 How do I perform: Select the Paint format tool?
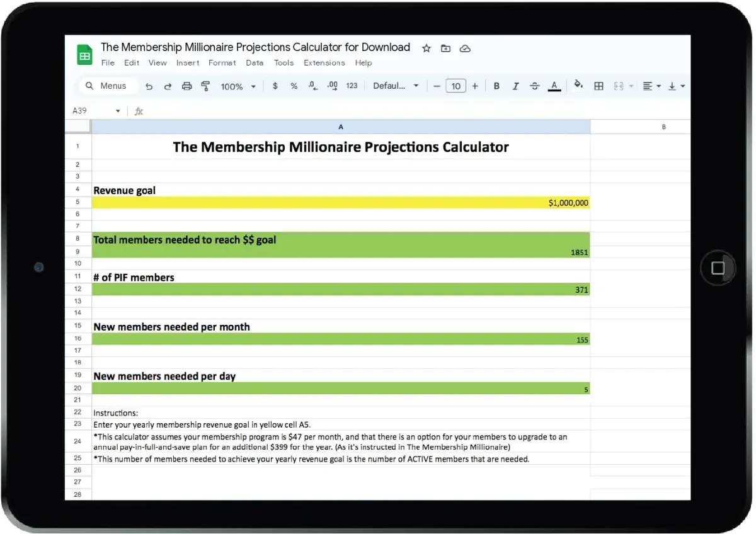click(205, 86)
